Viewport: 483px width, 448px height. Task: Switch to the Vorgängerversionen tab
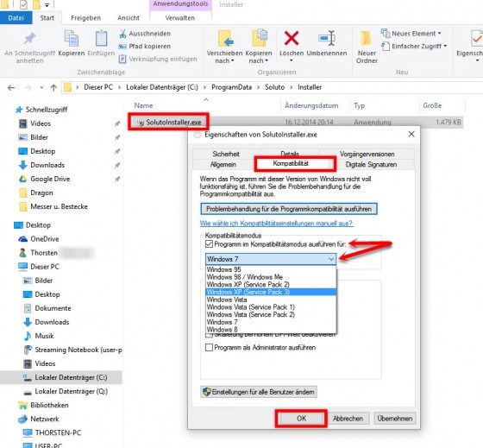point(367,154)
